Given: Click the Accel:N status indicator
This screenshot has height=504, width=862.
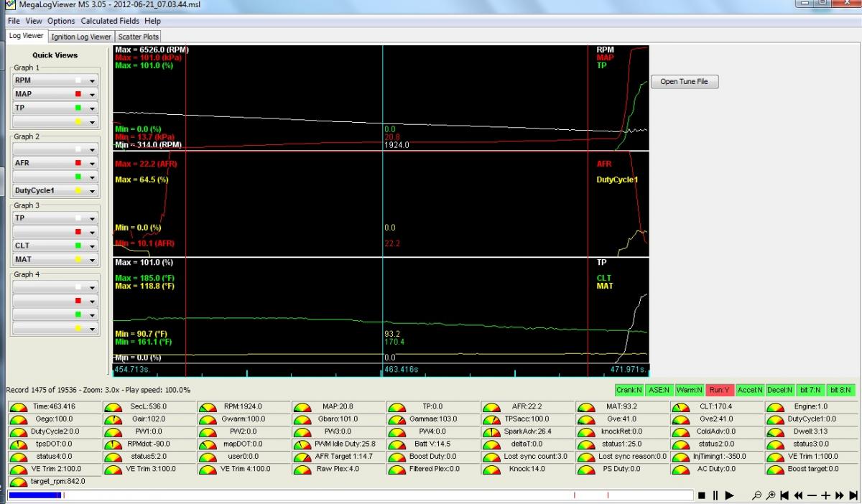Looking at the screenshot, I should (750, 390).
